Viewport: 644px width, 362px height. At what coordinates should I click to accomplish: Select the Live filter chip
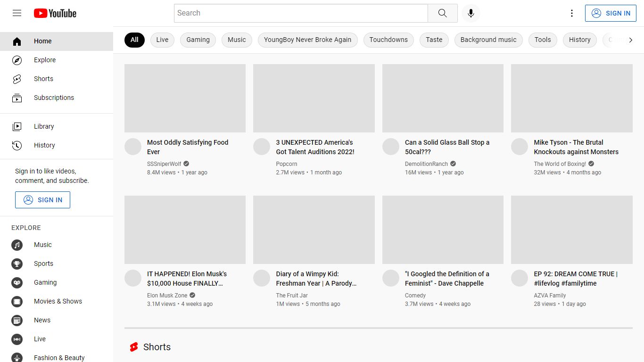click(x=162, y=40)
